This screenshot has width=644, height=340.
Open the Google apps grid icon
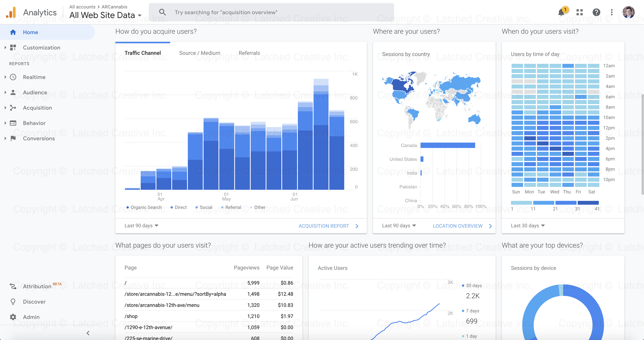point(579,12)
